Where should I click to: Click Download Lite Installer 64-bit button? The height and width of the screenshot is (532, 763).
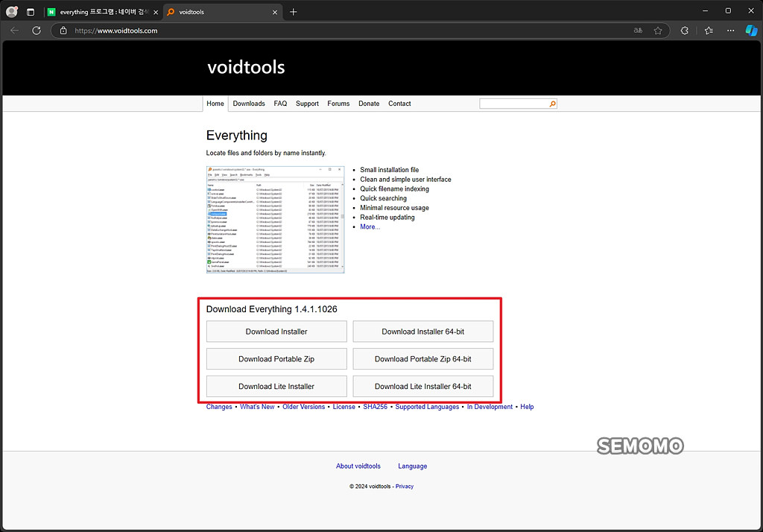(423, 387)
